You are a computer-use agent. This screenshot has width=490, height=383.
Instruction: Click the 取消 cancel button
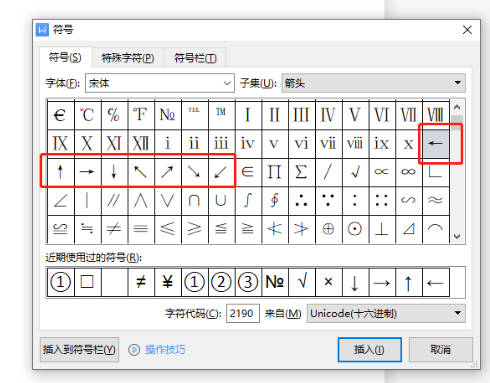440,349
